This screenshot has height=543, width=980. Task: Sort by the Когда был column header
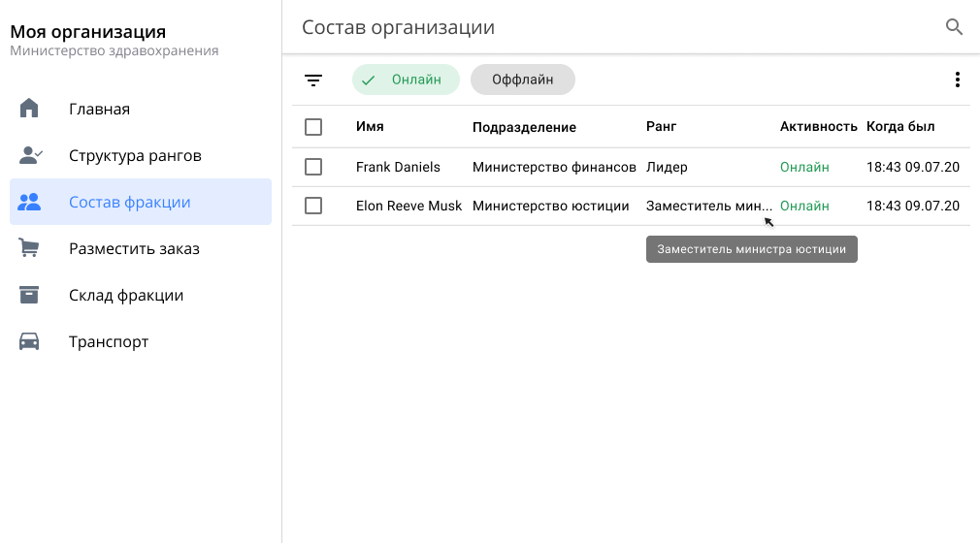pyautogui.click(x=900, y=127)
